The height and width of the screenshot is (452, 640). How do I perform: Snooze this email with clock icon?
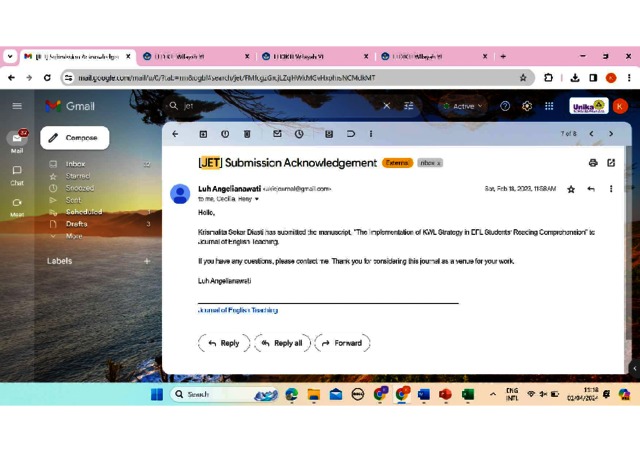[x=299, y=134]
